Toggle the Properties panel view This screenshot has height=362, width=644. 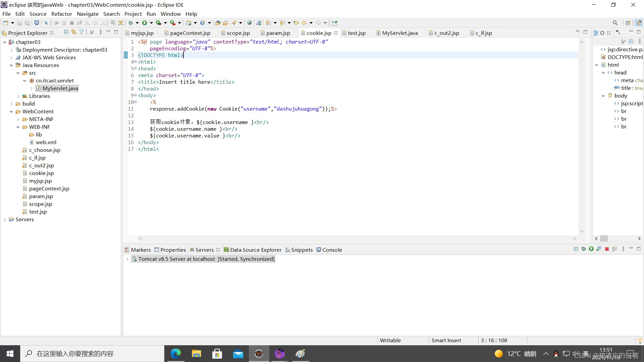[172, 249]
